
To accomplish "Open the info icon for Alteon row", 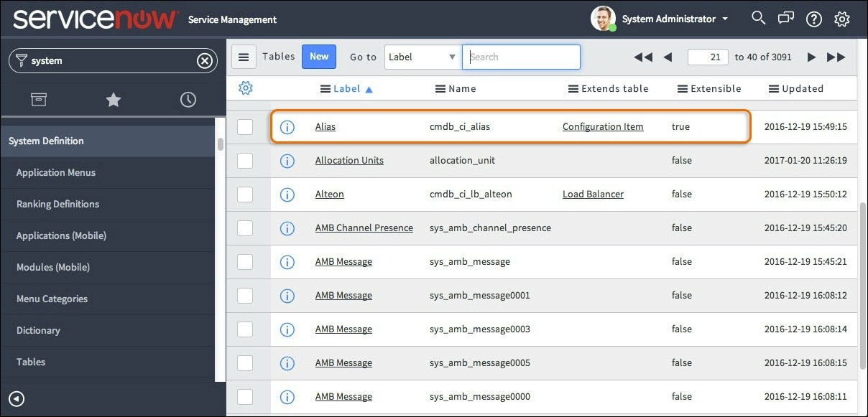I will coord(287,195).
